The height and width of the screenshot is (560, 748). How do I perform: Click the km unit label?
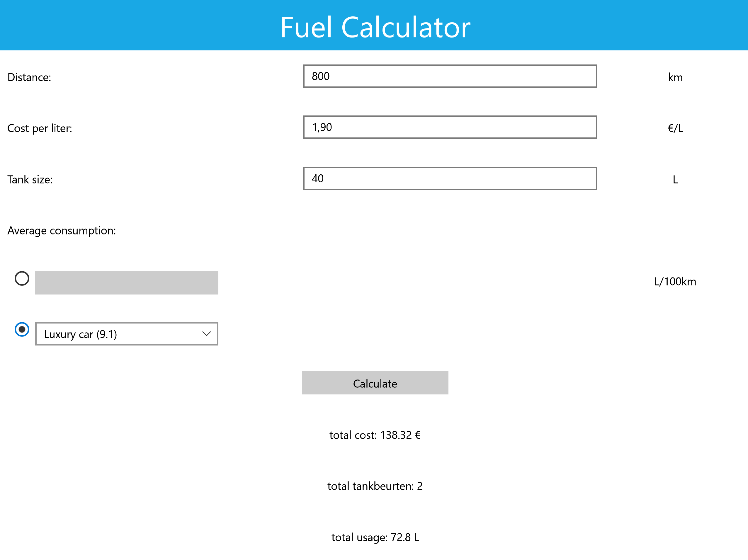pyautogui.click(x=675, y=77)
